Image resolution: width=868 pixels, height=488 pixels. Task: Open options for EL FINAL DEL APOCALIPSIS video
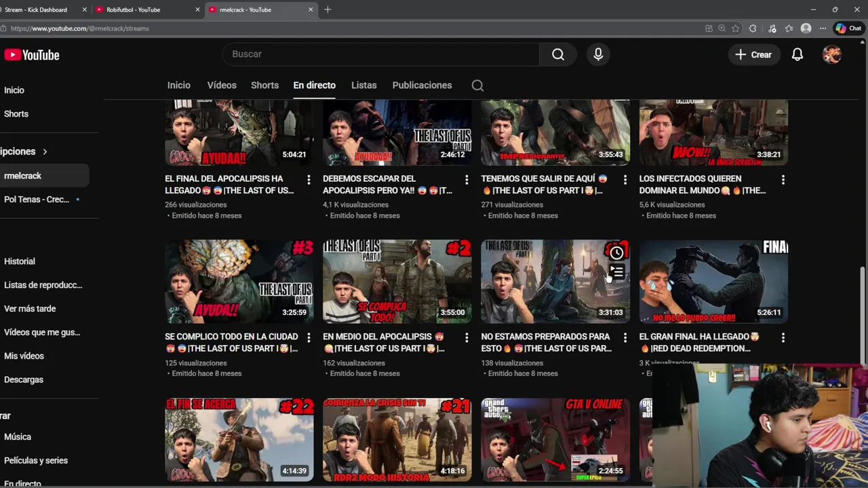tap(309, 180)
